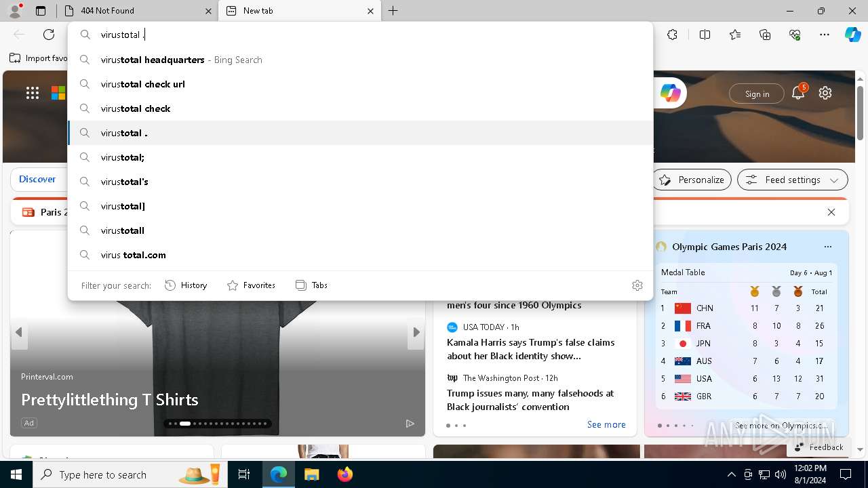Launch Firefox from taskbar

click(x=344, y=474)
